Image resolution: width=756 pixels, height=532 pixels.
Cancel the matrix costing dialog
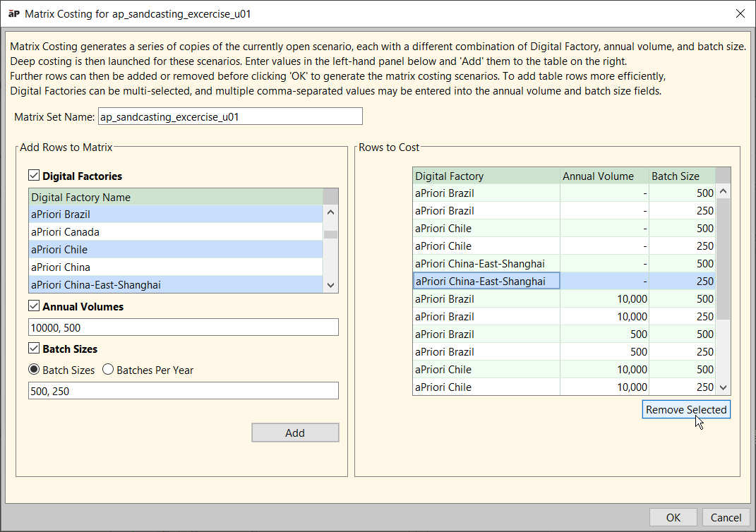pyautogui.click(x=726, y=517)
